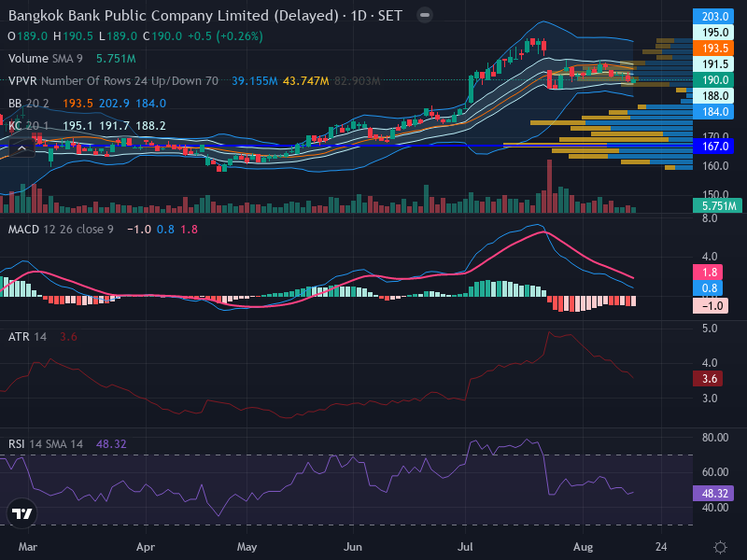The image size is (747, 560).
Task: Click the Jul label on time axis
Action: coord(465,547)
